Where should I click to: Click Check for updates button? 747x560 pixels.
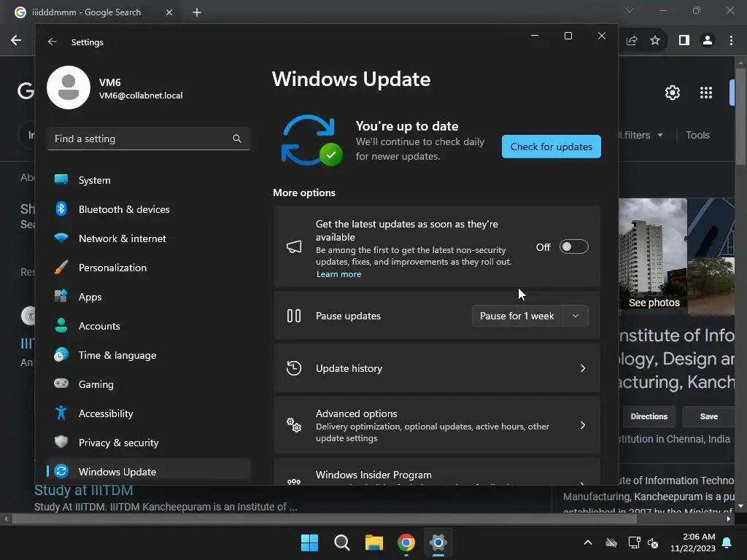[x=551, y=146]
